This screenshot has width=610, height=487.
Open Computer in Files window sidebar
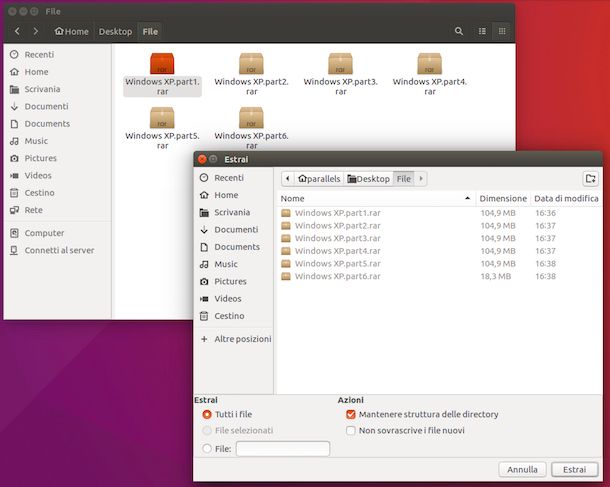coord(58,233)
